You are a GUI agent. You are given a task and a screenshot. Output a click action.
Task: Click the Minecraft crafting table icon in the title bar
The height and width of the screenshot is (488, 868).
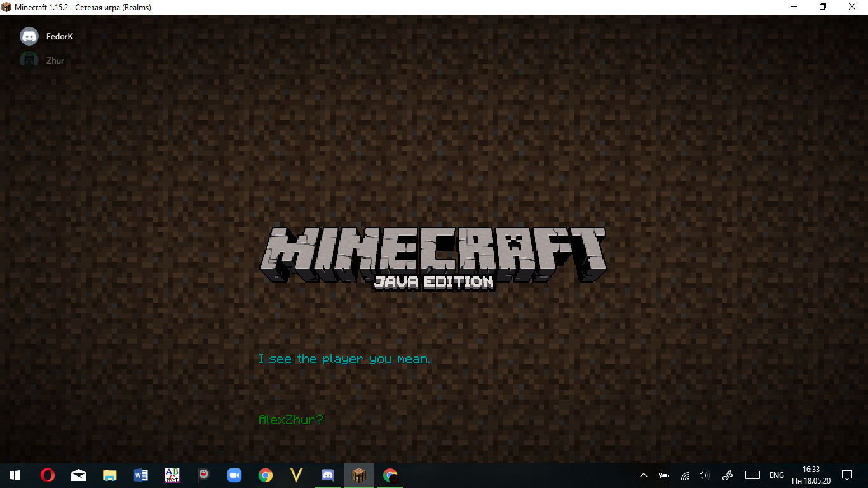(6, 7)
